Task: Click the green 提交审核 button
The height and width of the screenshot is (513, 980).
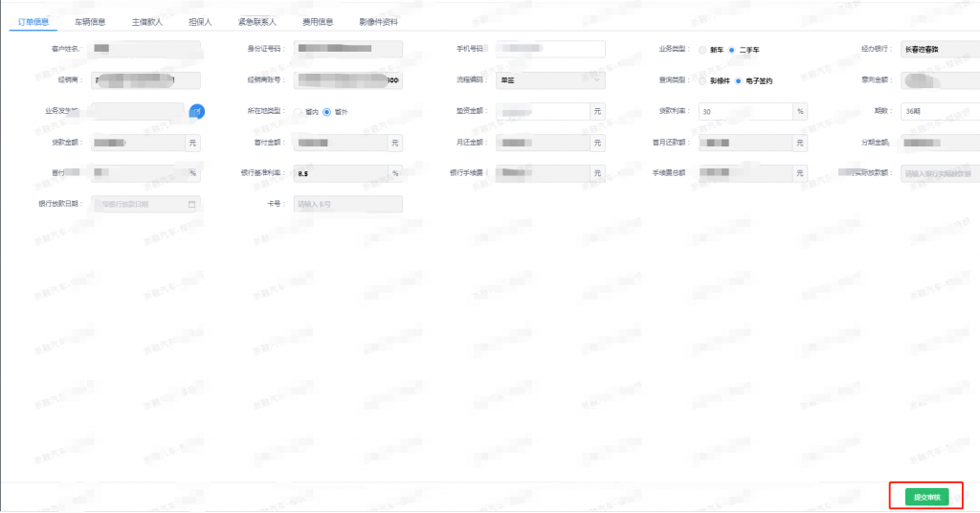Action: (x=926, y=497)
